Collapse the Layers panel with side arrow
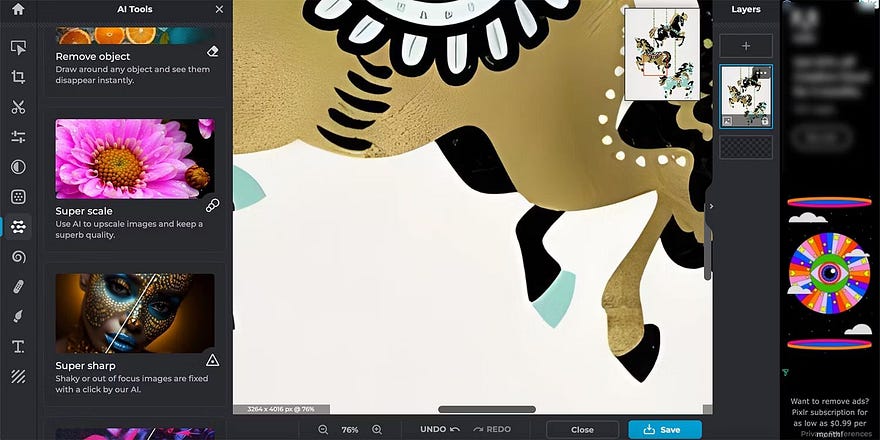The height and width of the screenshot is (440, 880). point(711,206)
